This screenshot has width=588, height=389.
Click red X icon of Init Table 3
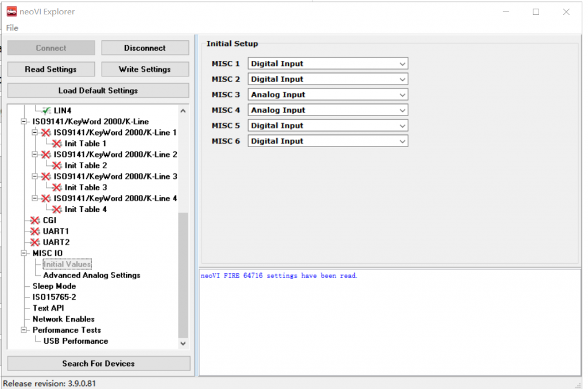[57, 187]
